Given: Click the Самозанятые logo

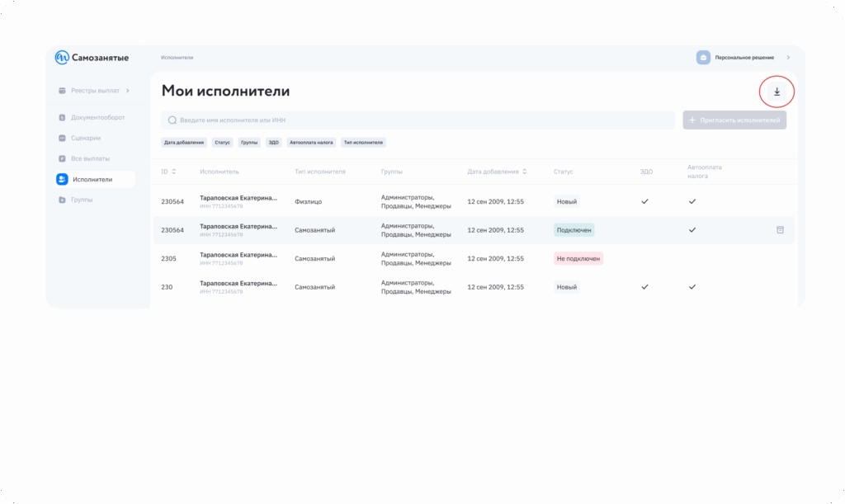Looking at the screenshot, I should pyautogui.click(x=92, y=58).
